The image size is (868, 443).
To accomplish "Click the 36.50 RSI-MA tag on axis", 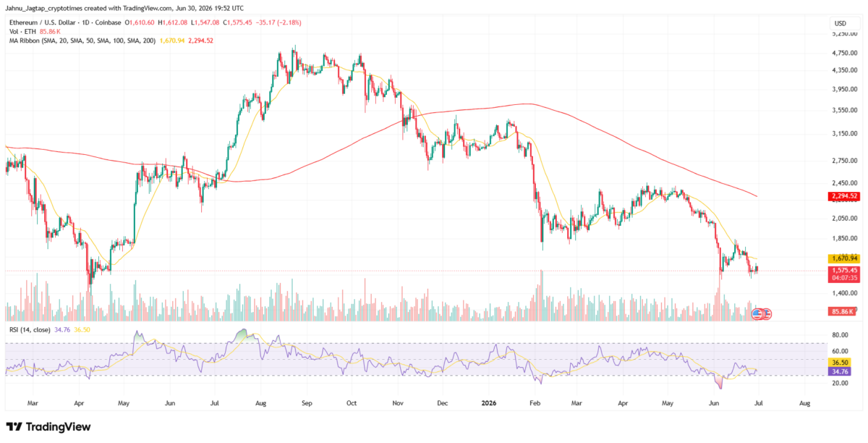I will 839,363.
